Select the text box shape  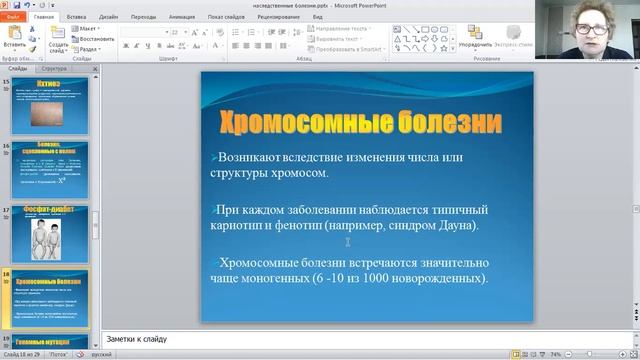click(397, 29)
